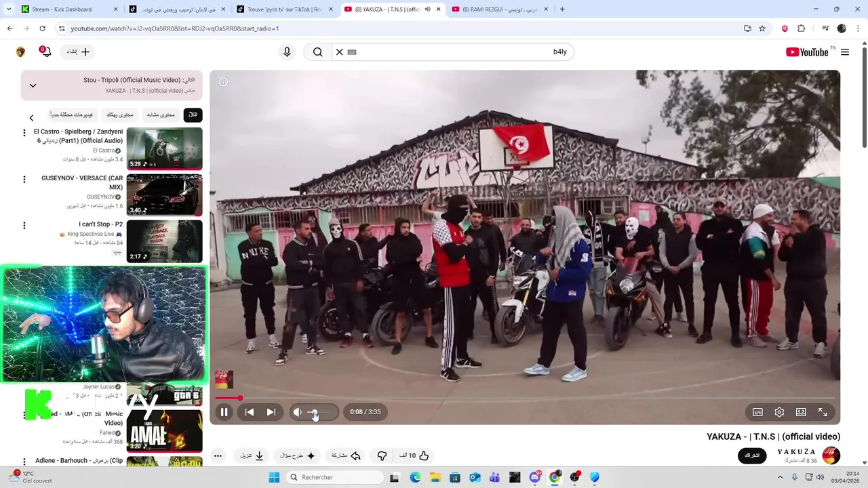Open options for Adlene Barhouch video
This screenshot has width=868, height=488.
(x=24, y=462)
